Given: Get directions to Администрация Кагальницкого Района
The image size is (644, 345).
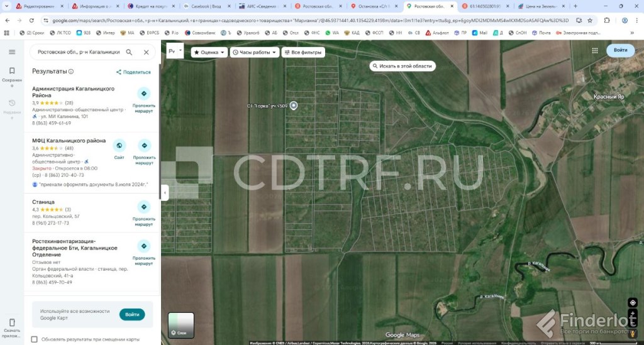Looking at the screenshot, I should click(x=143, y=93).
